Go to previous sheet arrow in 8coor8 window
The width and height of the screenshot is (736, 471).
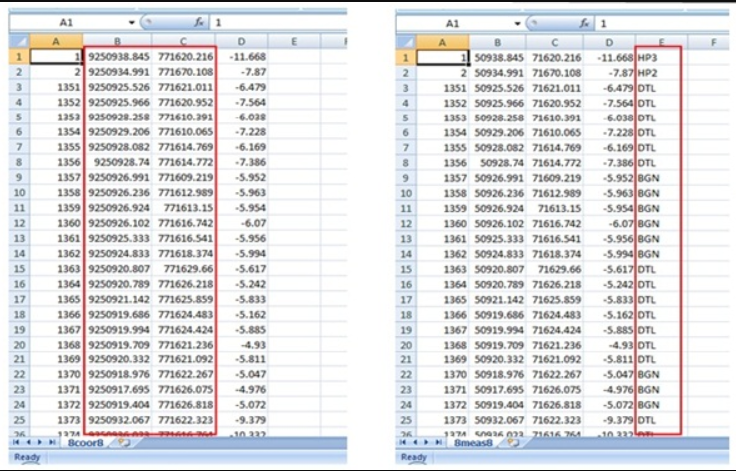point(28,442)
